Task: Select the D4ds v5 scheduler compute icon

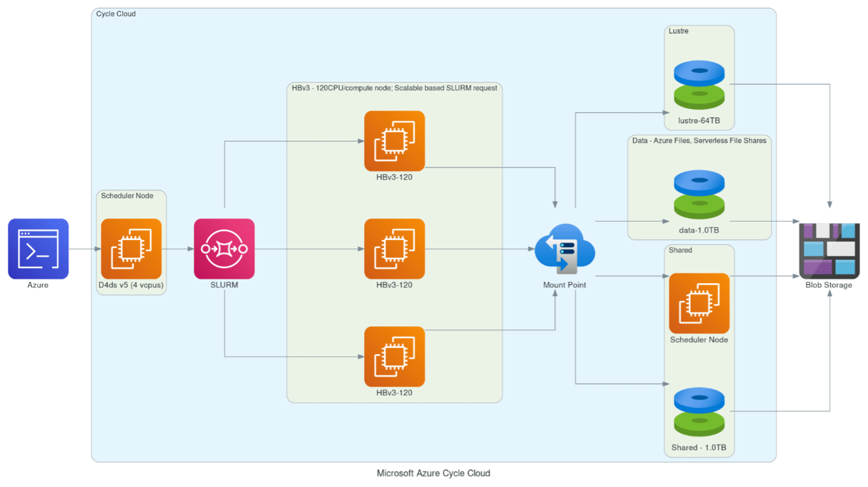Action: coord(131,249)
